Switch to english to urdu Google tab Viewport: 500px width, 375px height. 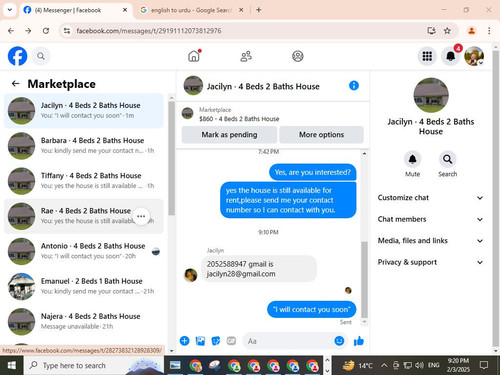tap(192, 10)
